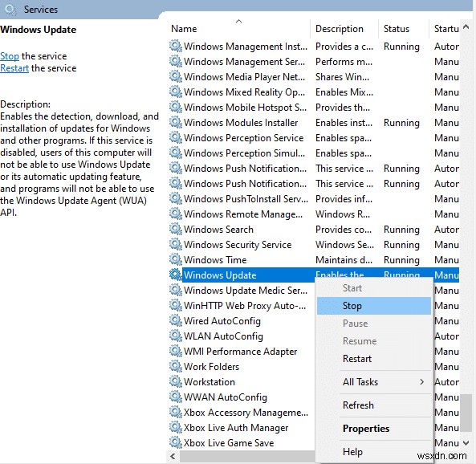Viewport: 476px width, 464px height.
Task: Click the Services magnifier icon in the title bar
Action: [x=10, y=9]
